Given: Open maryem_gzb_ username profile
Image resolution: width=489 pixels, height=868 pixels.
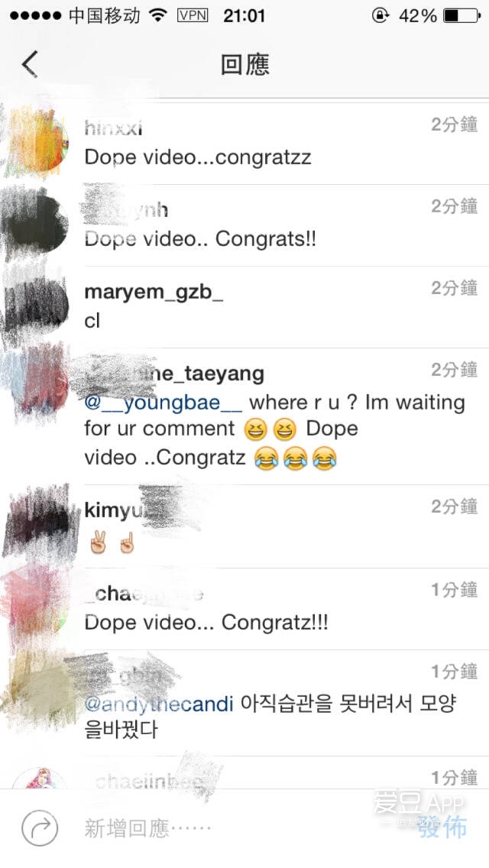Looking at the screenshot, I should point(154,292).
